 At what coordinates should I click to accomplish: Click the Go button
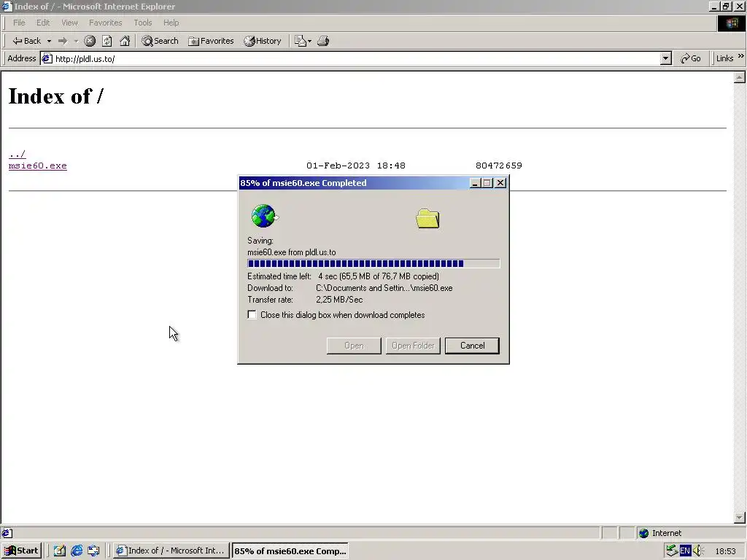691,58
